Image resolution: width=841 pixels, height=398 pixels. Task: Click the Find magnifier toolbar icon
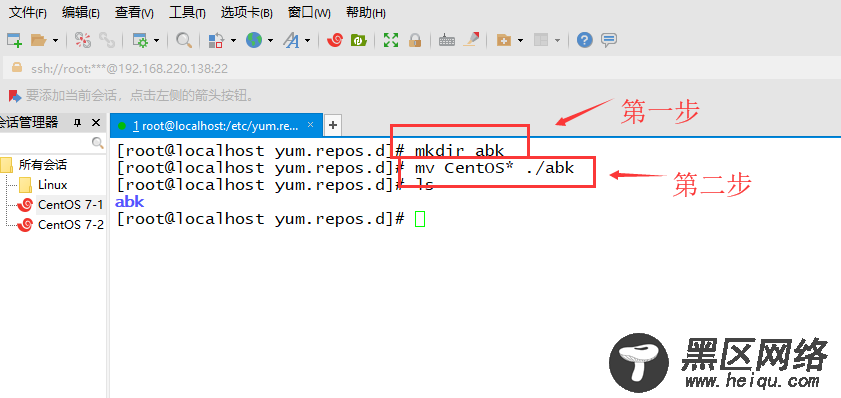(x=184, y=40)
